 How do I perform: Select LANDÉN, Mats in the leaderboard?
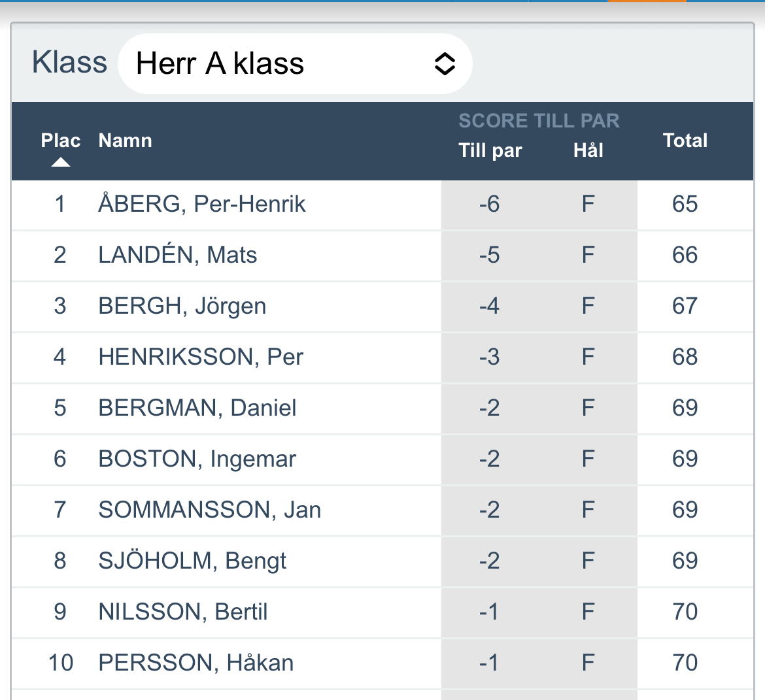[177, 255]
